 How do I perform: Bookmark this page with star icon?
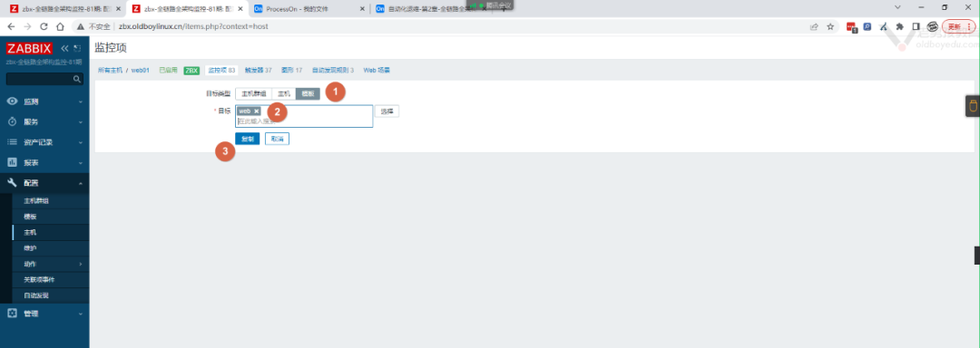click(x=830, y=27)
